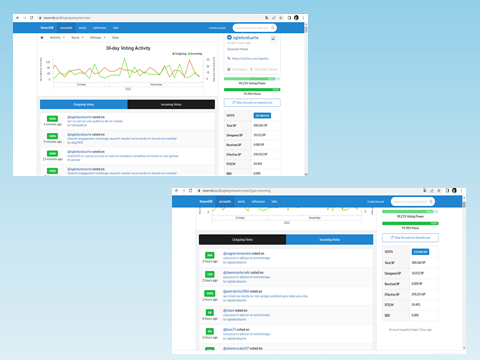The width and height of the screenshot is (480, 360).
Task: Select the accounts nav item in the top window
Action: click(66, 28)
